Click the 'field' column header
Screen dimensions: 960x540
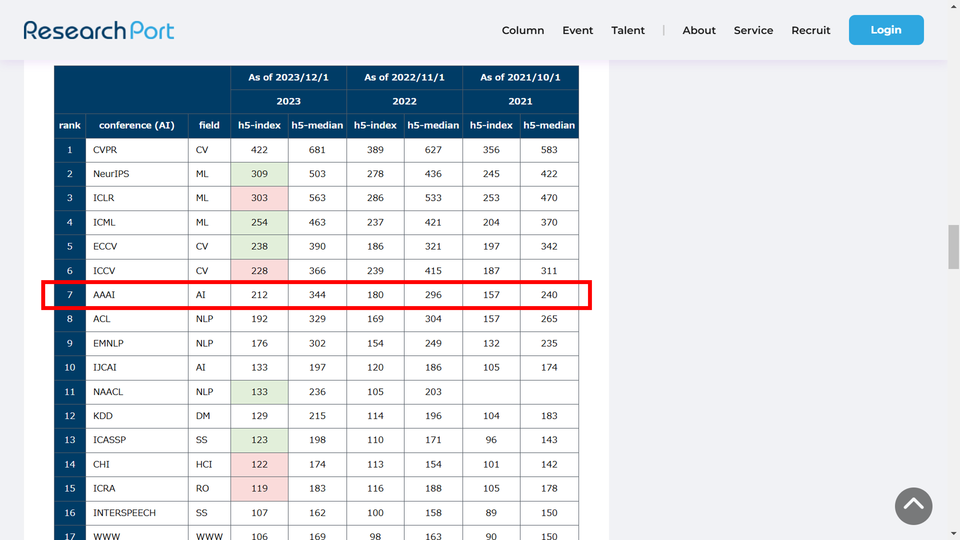[209, 125]
